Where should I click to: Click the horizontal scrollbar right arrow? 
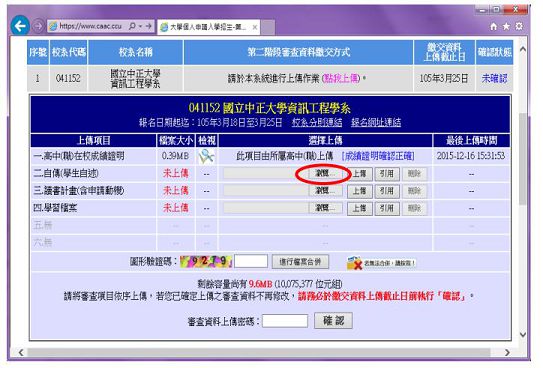(x=507, y=352)
